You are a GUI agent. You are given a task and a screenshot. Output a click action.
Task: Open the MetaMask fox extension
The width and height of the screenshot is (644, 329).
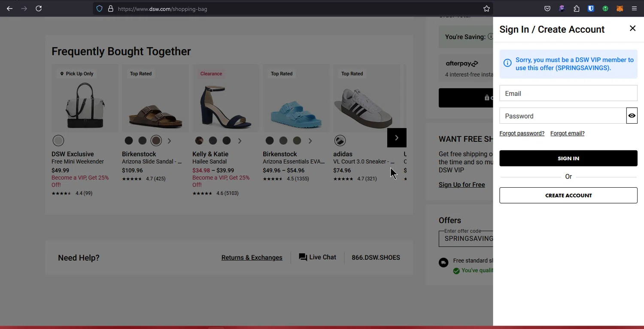620,9
